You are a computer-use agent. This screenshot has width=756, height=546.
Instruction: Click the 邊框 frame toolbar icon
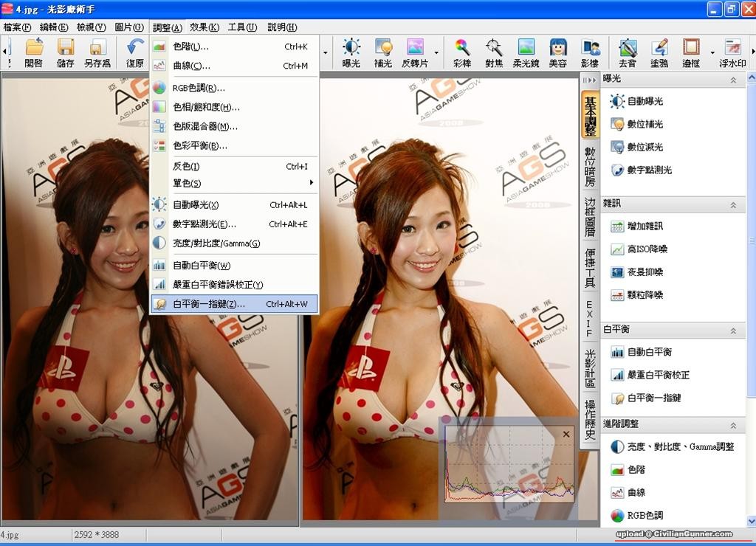coord(690,52)
